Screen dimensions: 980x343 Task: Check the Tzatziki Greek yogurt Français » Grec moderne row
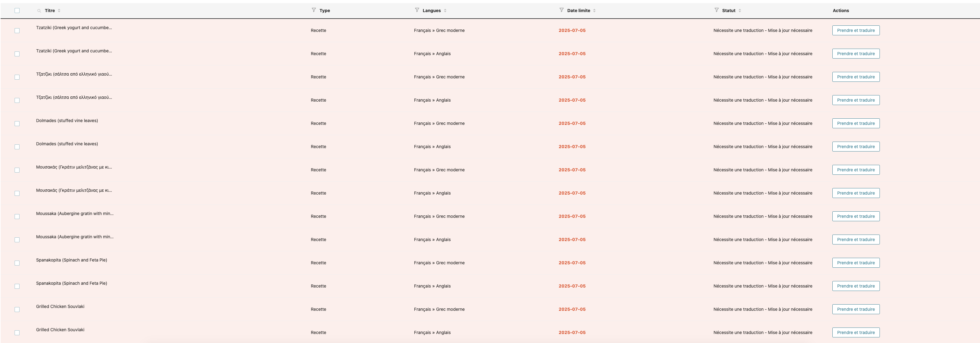pos(17,31)
